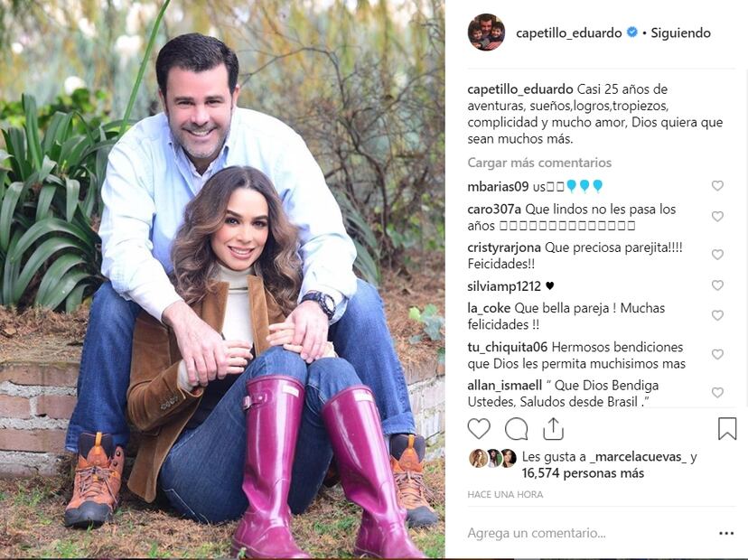748x560 pixels.
Task: View the 16,574 personas más likes list
Action: pyautogui.click(x=583, y=473)
